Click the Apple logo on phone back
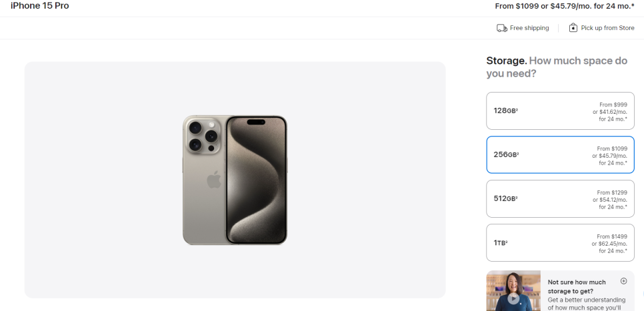 (214, 180)
